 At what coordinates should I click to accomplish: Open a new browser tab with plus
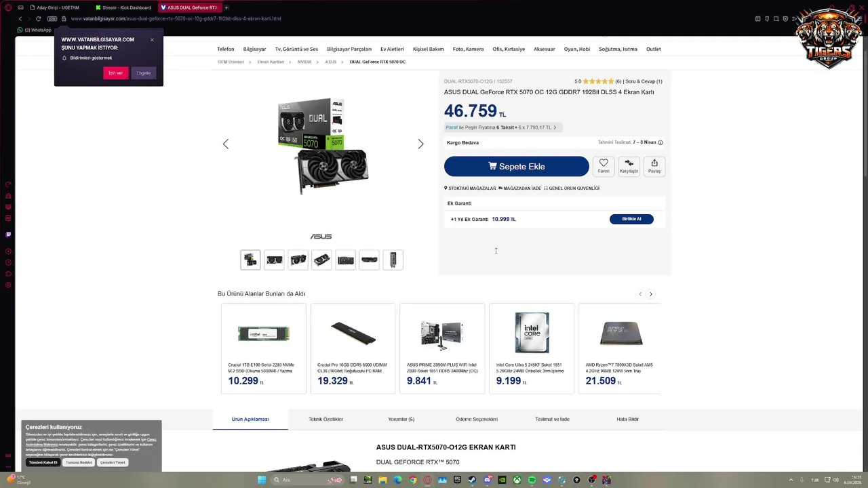(226, 7)
